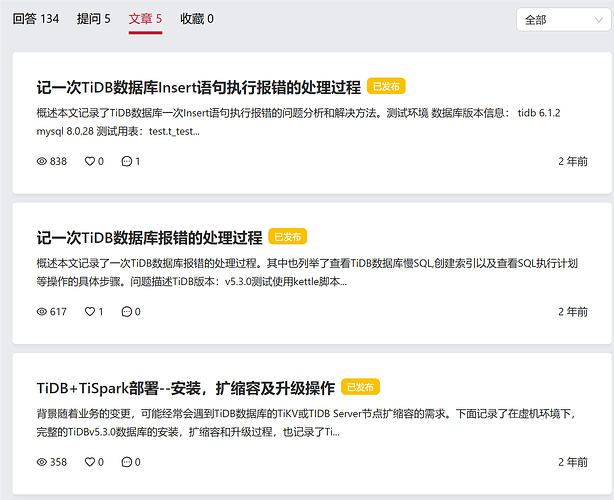The height and width of the screenshot is (500, 614).
Task: Select the 文章 5 tab
Action: 145,19
